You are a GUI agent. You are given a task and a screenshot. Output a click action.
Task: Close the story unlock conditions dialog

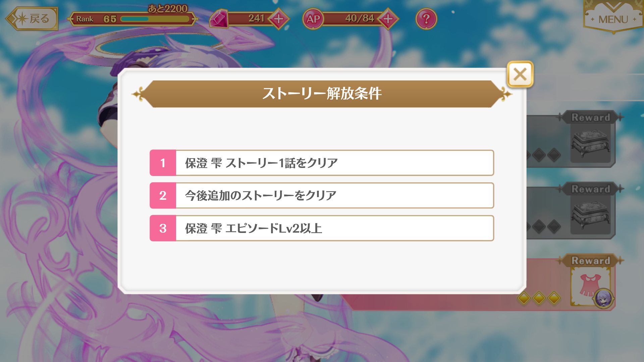coord(520,74)
